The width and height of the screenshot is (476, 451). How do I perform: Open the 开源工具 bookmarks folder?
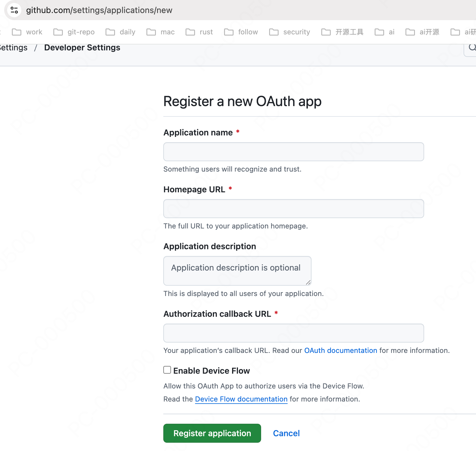point(342,32)
